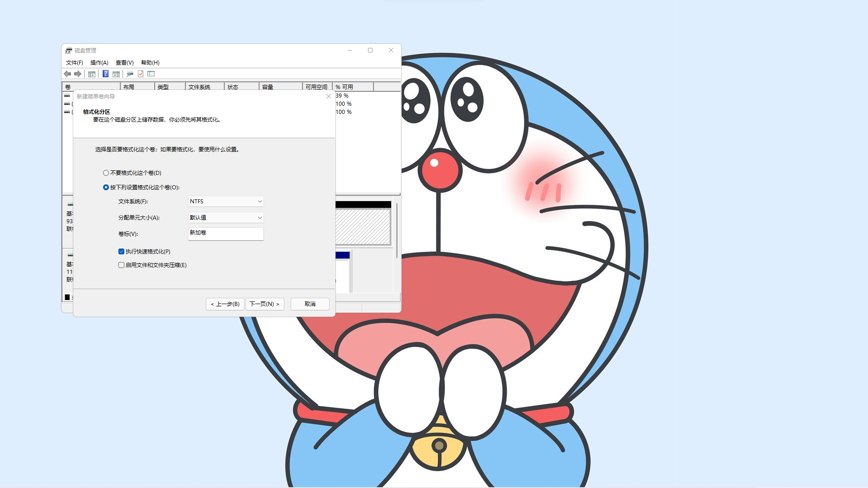The width and height of the screenshot is (868, 488).
Task: Click the 卷标 text field with 新加卷
Action: click(x=226, y=233)
